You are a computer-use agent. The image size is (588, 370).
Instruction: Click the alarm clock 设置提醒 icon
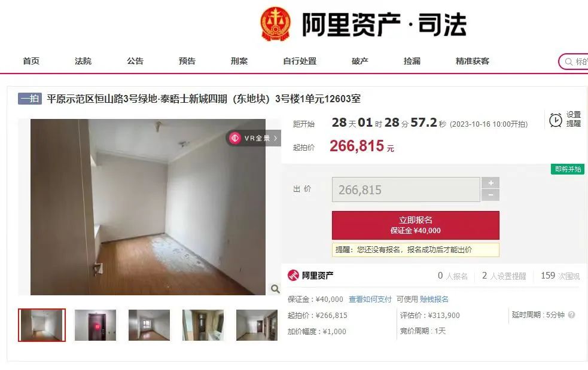click(x=555, y=120)
